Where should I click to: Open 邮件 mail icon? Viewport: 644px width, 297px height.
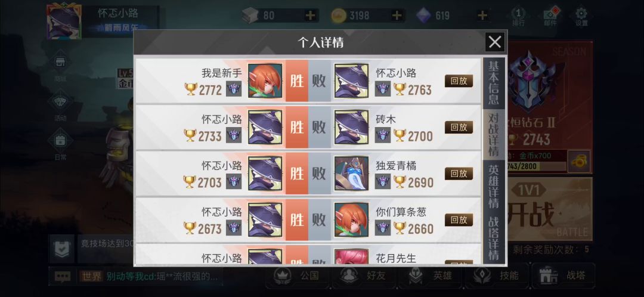coord(550,16)
